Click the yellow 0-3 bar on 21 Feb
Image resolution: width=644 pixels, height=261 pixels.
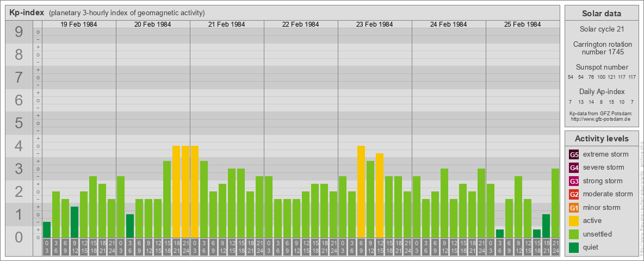click(195, 191)
